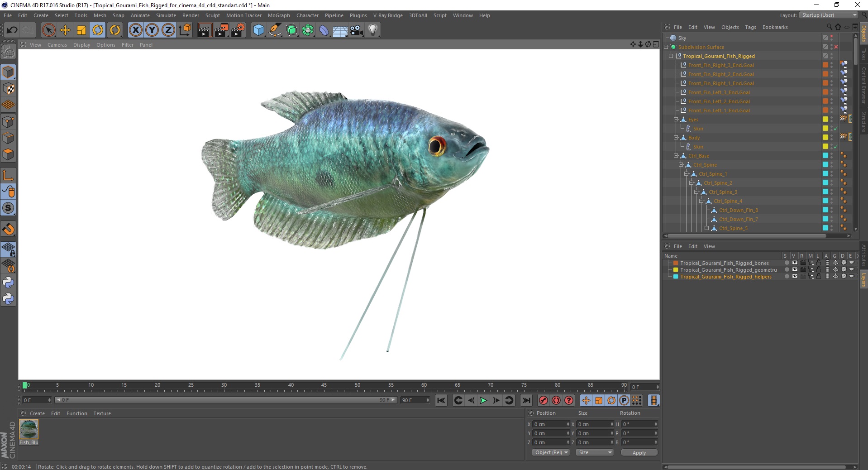Click frame 45 on the timeline
This screenshot has width=868, height=470.
(324, 386)
